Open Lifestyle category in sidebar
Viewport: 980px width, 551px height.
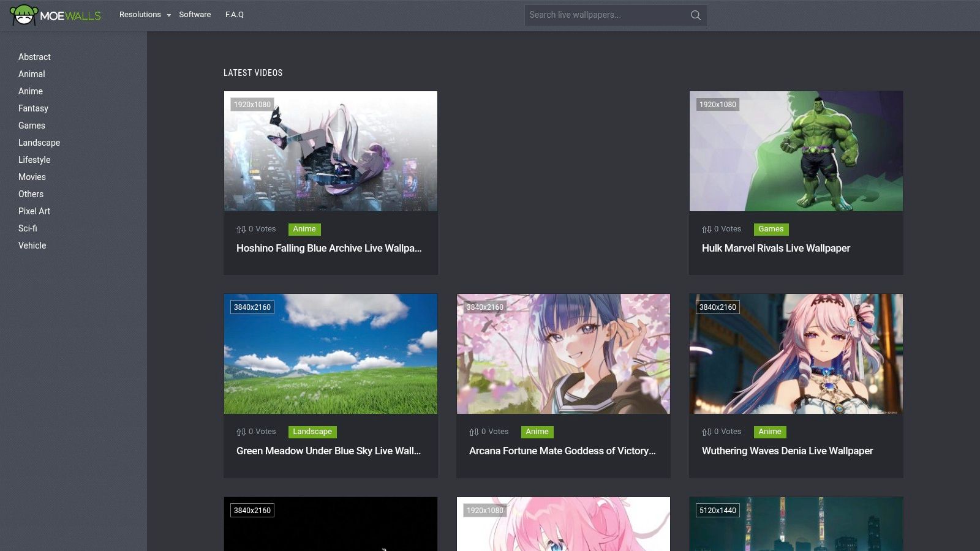[34, 160]
